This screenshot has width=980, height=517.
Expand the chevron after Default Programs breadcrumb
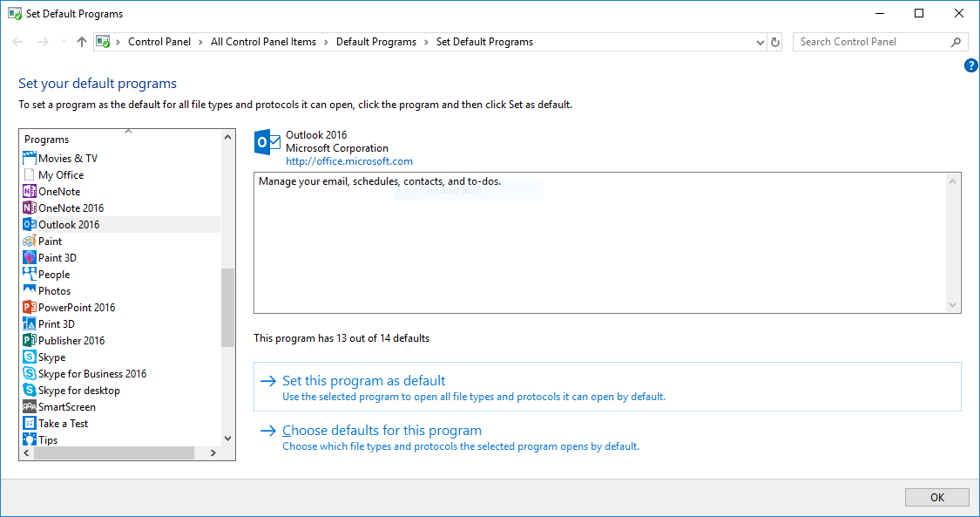point(426,42)
